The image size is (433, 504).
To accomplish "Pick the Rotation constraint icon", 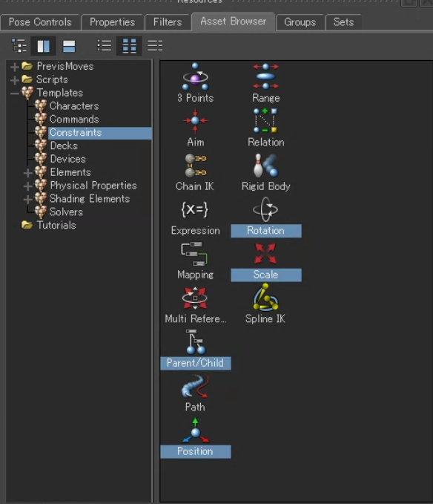I will click(x=265, y=209).
